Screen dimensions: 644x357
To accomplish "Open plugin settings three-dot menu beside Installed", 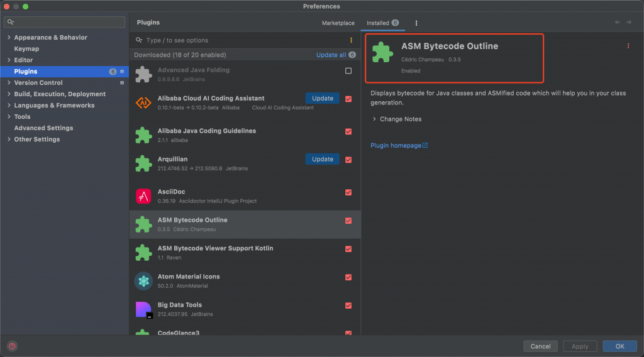I will 416,23.
